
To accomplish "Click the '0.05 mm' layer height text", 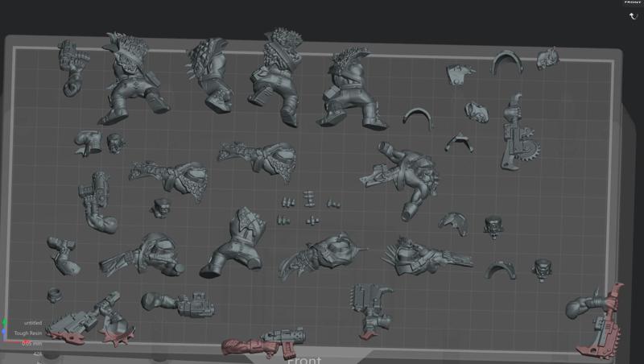I will click(32, 343).
